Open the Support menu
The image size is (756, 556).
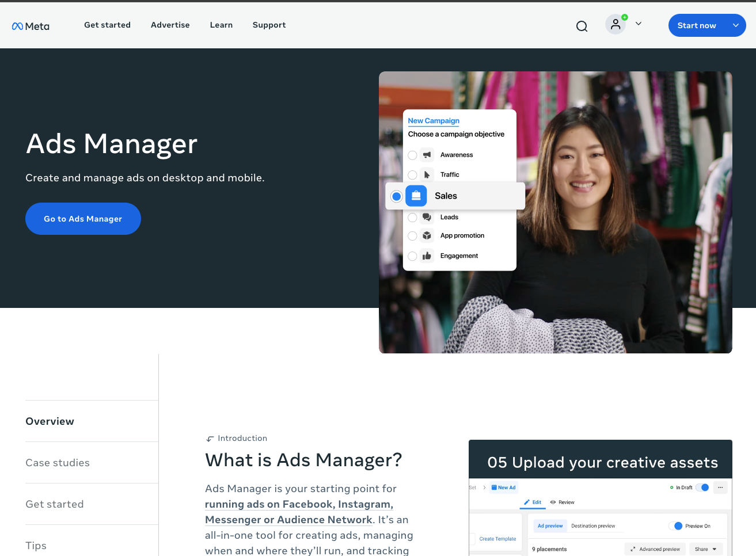coord(269,25)
